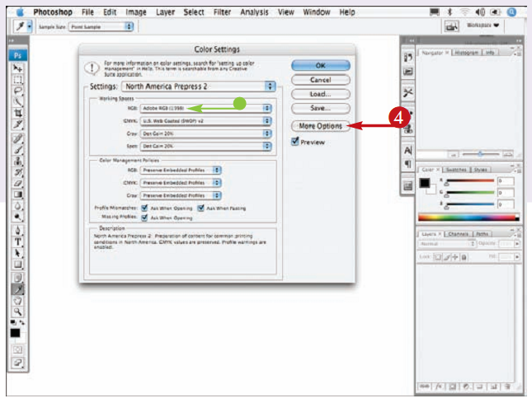
Task: Toggle Missing Profiles Ask When Opening
Action: tap(144, 218)
